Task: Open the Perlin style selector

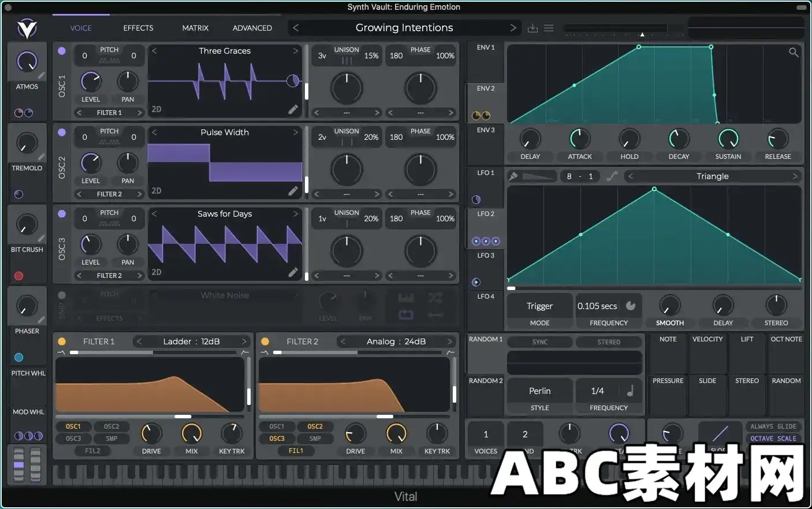Action: tap(540, 391)
